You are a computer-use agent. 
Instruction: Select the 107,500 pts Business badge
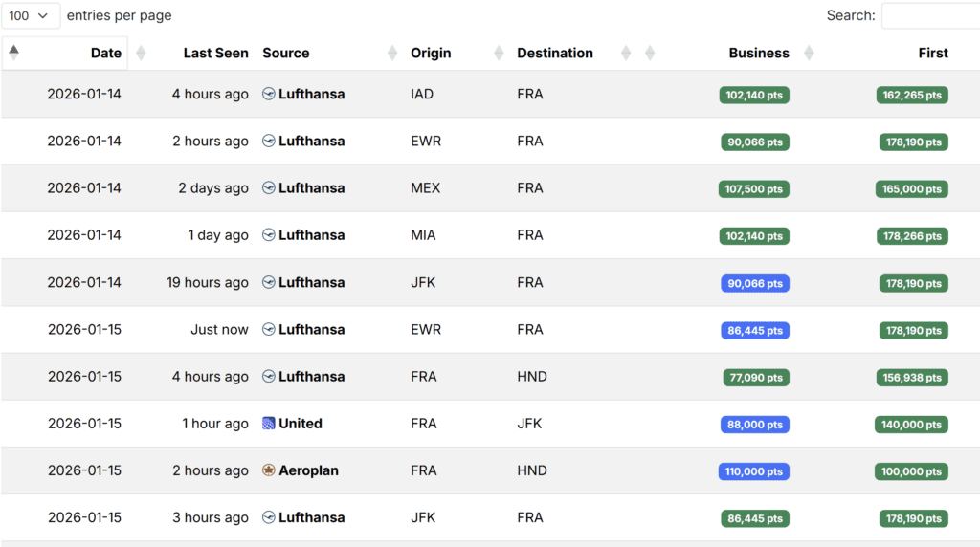tap(754, 189)
